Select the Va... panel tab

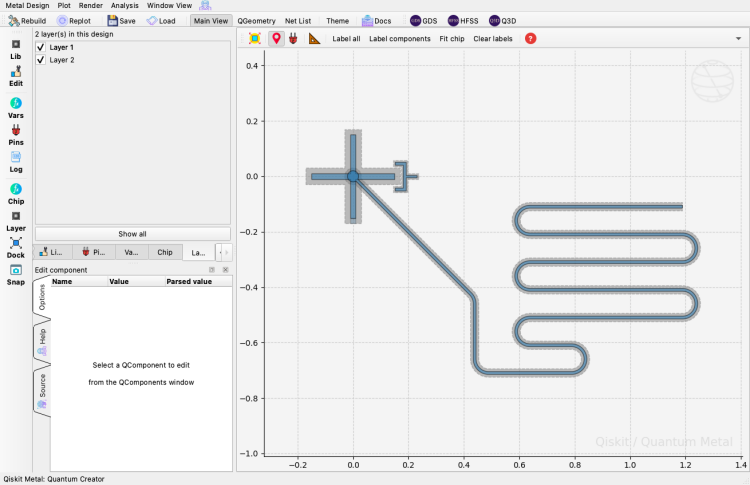point(131,252)
